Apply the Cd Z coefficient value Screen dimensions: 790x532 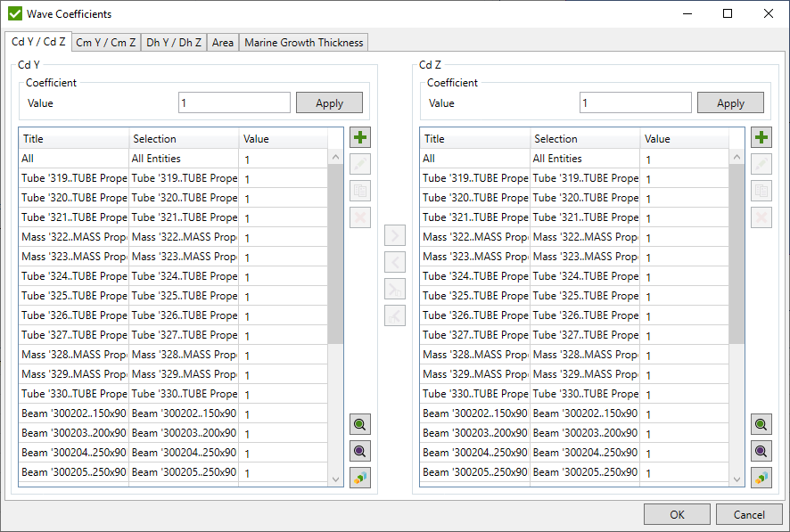pyautogui.click(x=730, y=102)
